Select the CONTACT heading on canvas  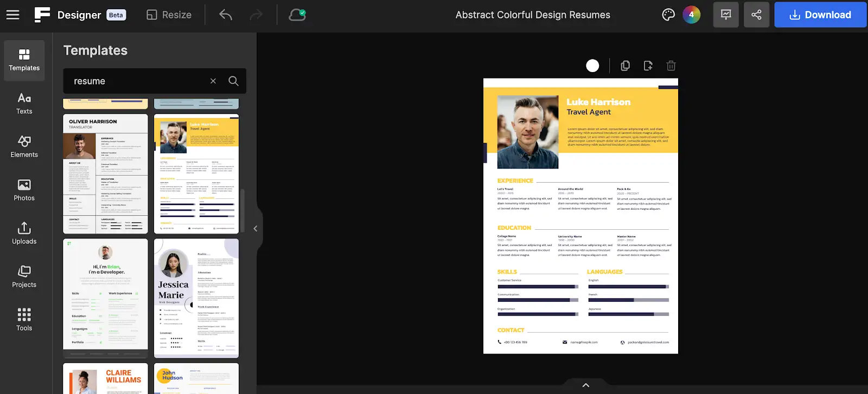510,330
